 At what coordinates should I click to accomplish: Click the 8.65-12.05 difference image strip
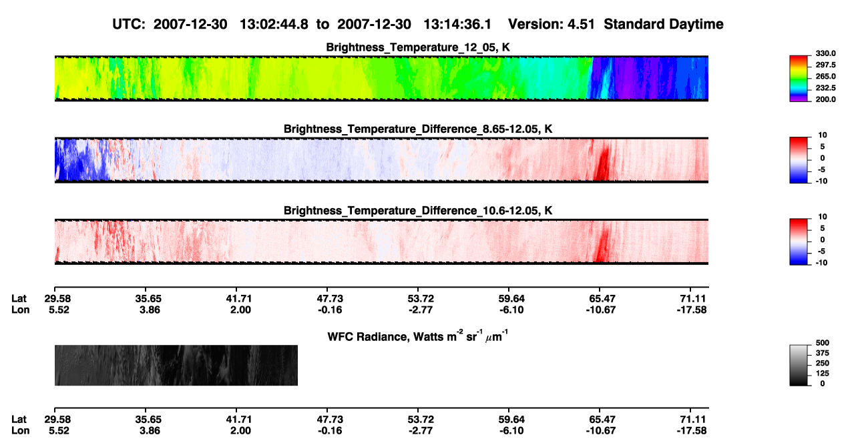point(381,160)
